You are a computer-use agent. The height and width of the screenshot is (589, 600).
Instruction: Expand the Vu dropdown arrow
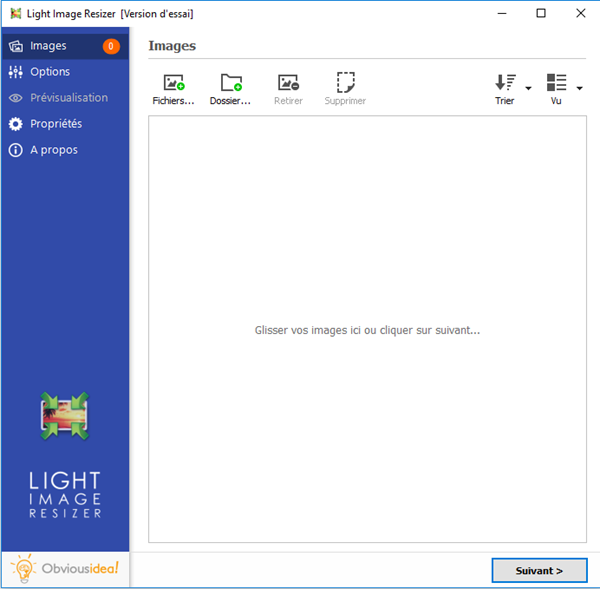pos(579,88)
